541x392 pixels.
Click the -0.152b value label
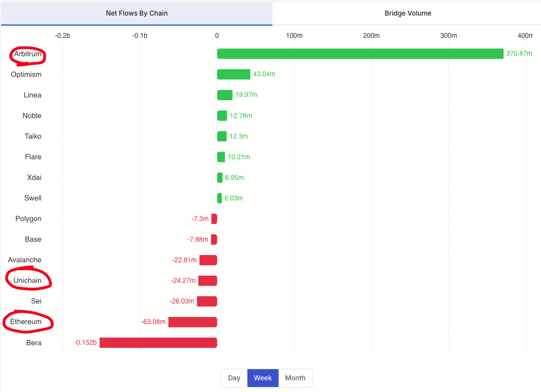coord(85,342)
